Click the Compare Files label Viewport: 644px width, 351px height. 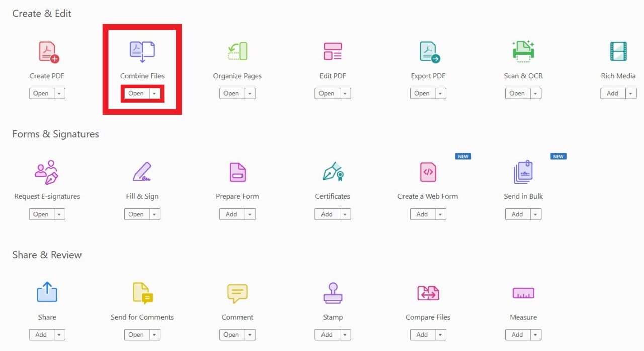coord(428,317)
